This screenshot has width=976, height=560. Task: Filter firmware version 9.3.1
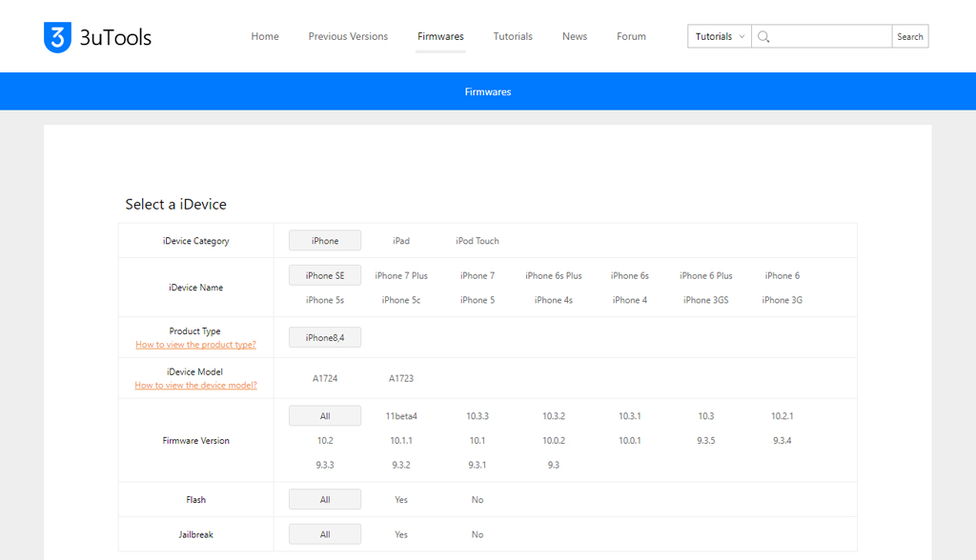478,465
